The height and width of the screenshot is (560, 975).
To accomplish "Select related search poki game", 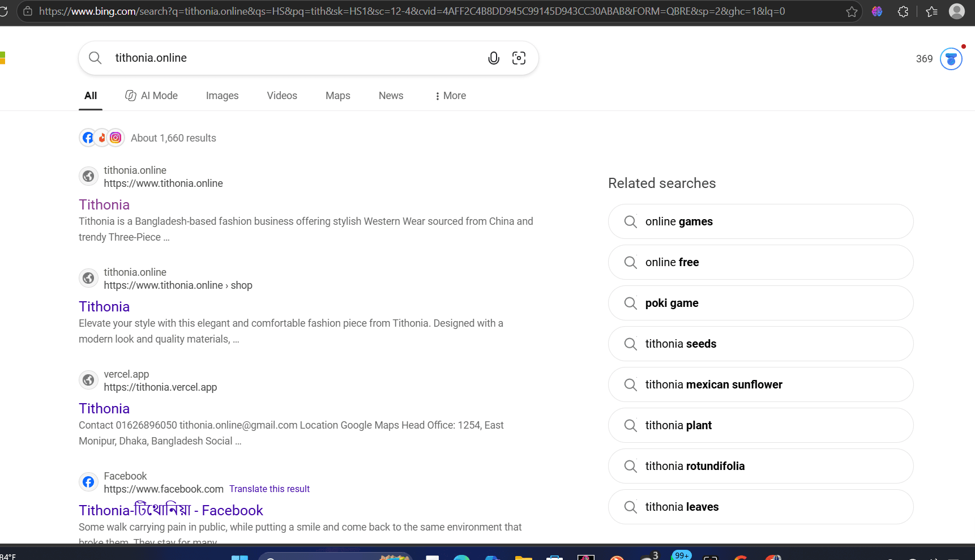I will [x=760, y=303].
